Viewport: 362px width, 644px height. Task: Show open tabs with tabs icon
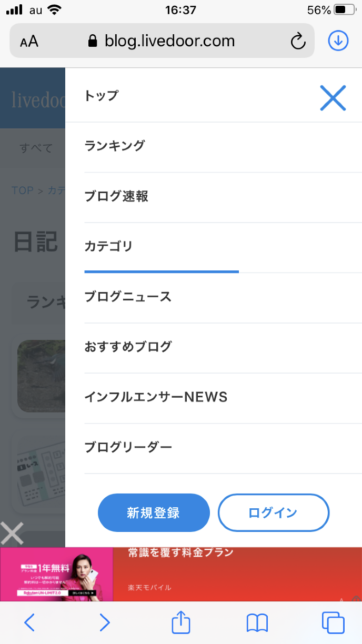(x=333, y=622)
